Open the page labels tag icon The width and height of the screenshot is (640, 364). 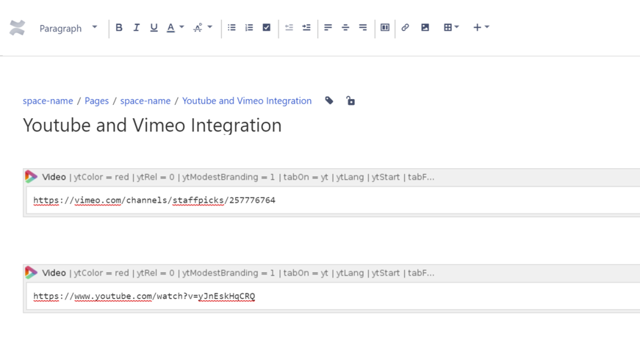(329, 101)
